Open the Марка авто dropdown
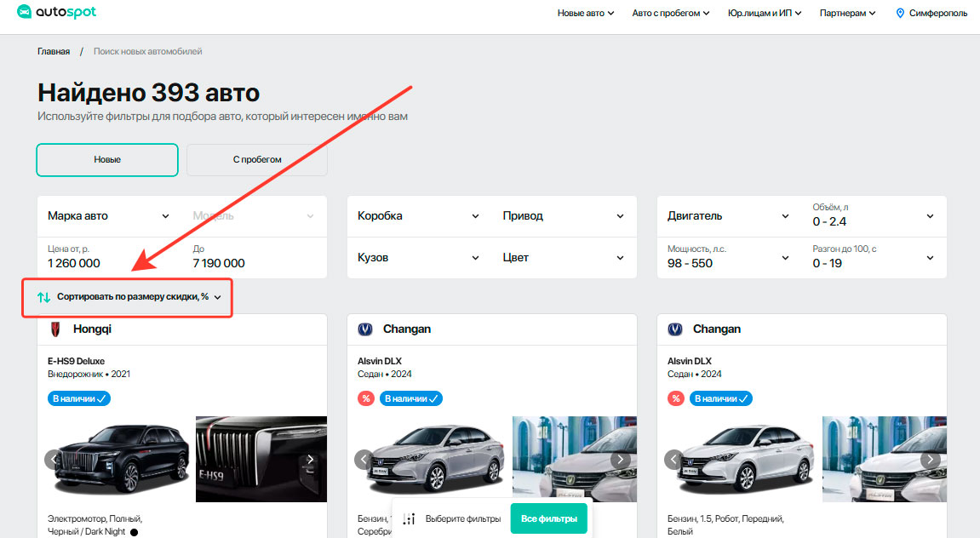The image size is (980, 538). tap(109, 216)
